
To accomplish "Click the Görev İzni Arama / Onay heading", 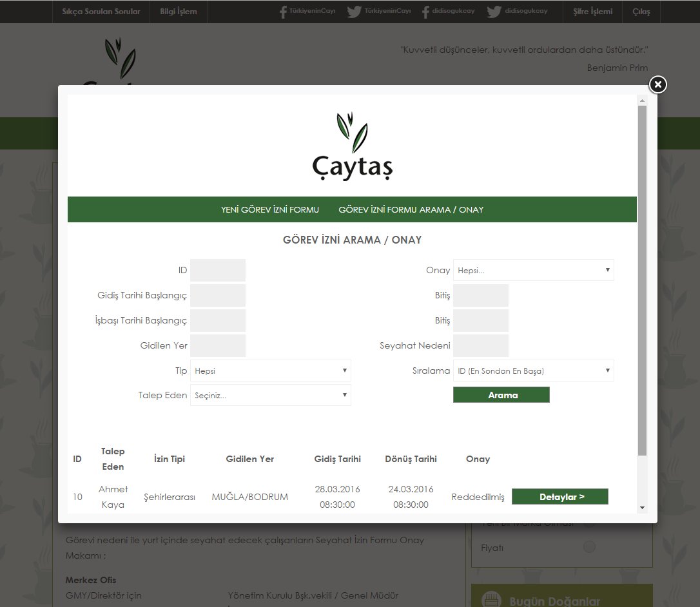I will 352,240.
